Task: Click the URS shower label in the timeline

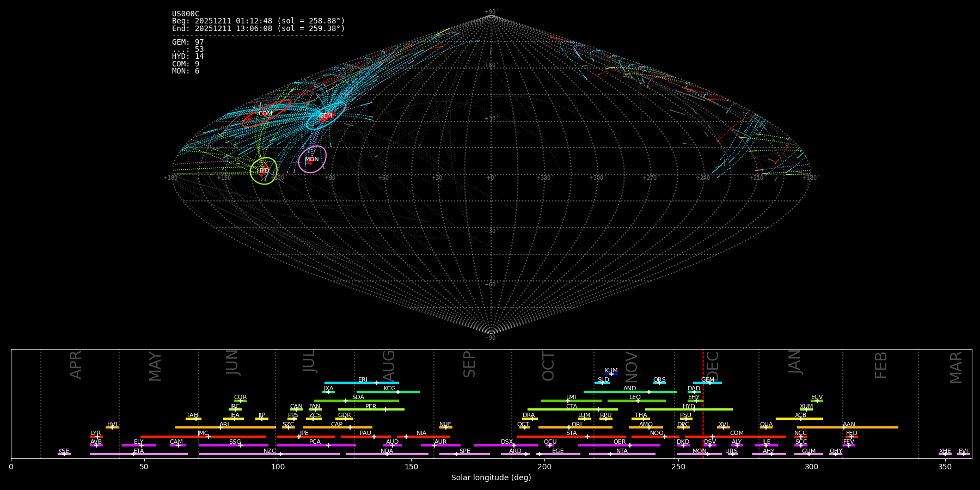Action: tap(732, 451)
